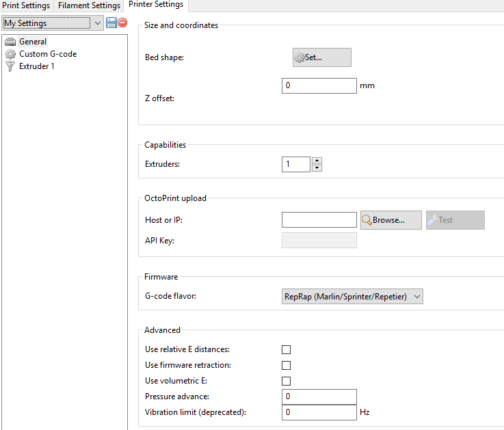Click the 'Hz' unit next to Vibration limit

[x=364, y=412]
